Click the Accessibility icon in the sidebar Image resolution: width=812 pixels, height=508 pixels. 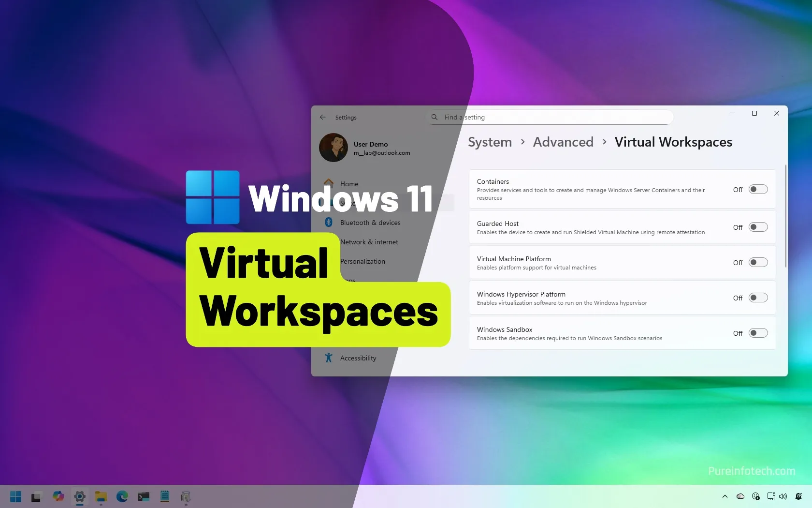(328, 358)
